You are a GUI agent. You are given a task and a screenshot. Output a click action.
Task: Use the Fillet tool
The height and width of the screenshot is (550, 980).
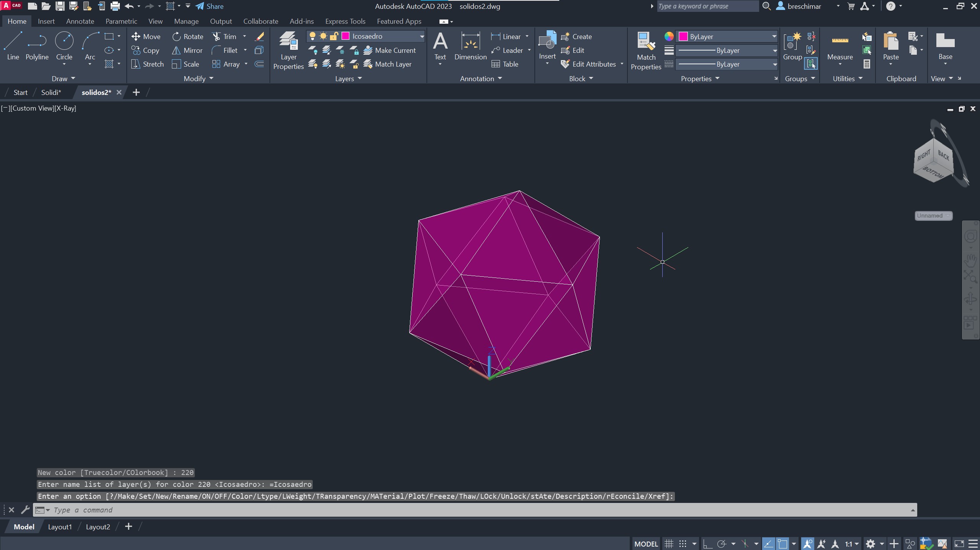tap(225, 50)
